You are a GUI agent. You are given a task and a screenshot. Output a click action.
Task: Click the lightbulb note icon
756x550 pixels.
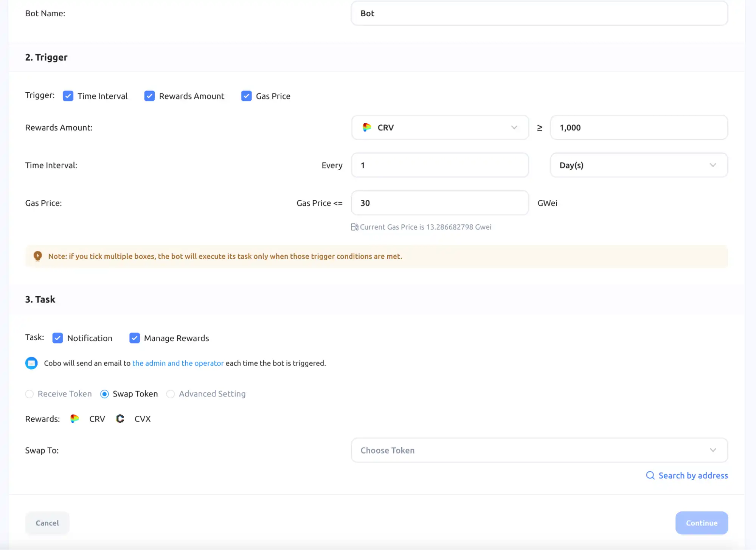tap(38, 256)
